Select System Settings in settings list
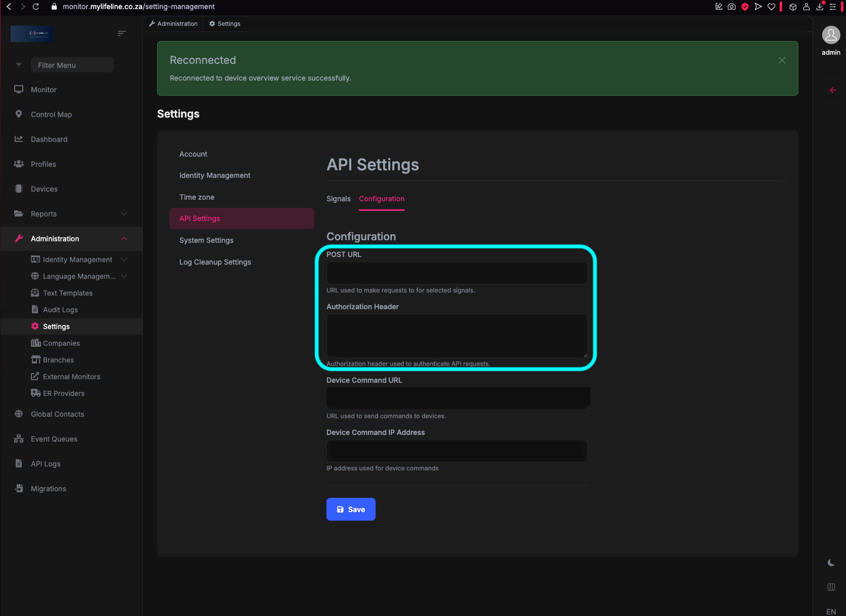Image resolution: width=846 pixels, height=616 pixels. pos(206,240)
